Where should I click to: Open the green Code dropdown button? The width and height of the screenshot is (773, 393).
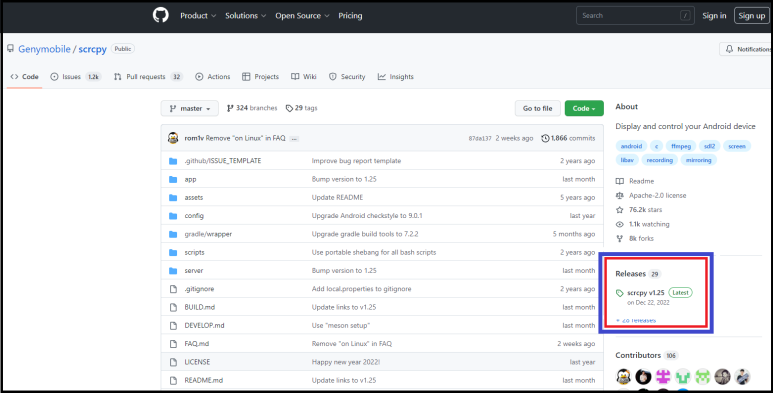(x=584, y=108)
